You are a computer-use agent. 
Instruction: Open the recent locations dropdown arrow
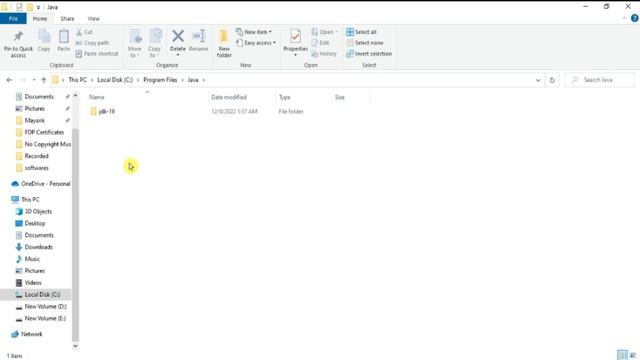coord(34,80)
